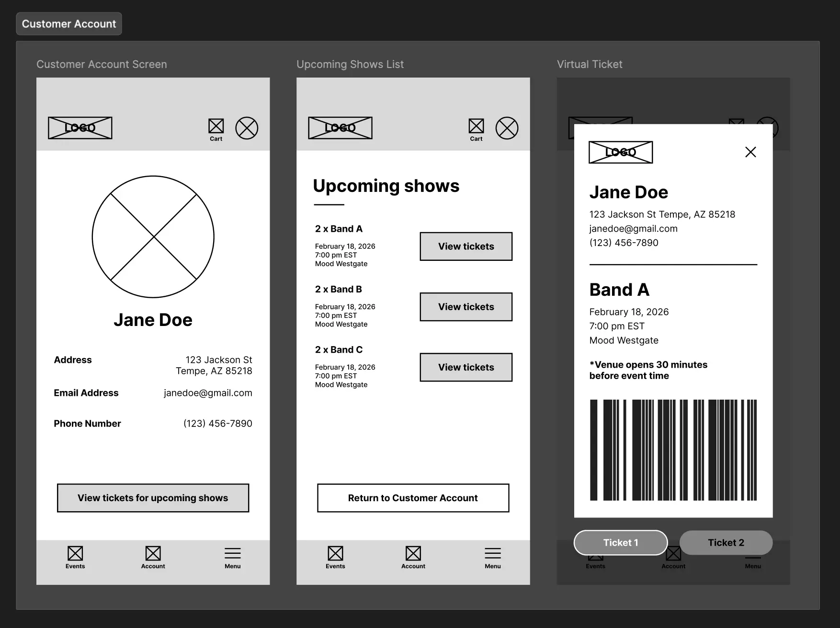Click Upcoming Shows List frame title
Viewport: 840px width, 628px height.
(350, 64)
